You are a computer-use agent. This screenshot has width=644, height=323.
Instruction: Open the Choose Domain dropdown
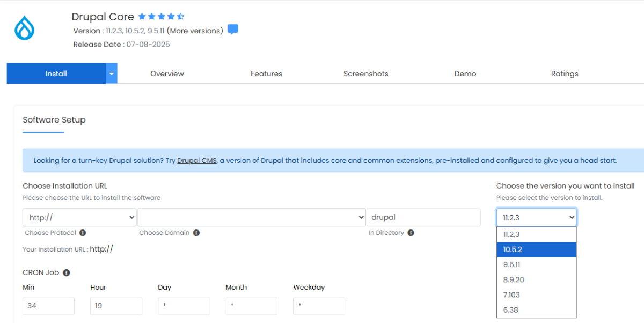(x=252, y=217)
